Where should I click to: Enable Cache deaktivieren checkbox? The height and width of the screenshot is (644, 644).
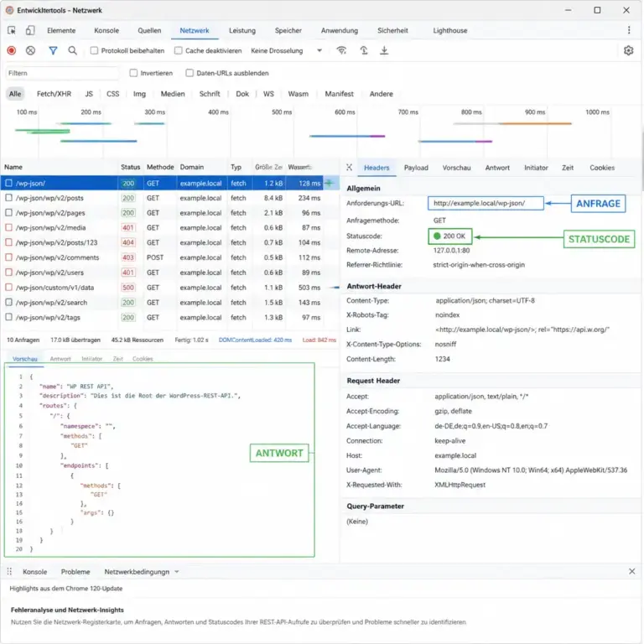tap(179, 50)
